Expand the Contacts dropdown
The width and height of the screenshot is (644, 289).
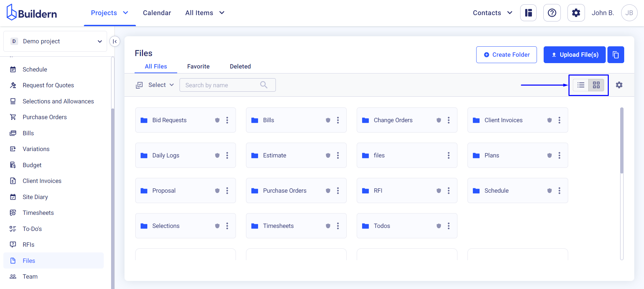493,13
